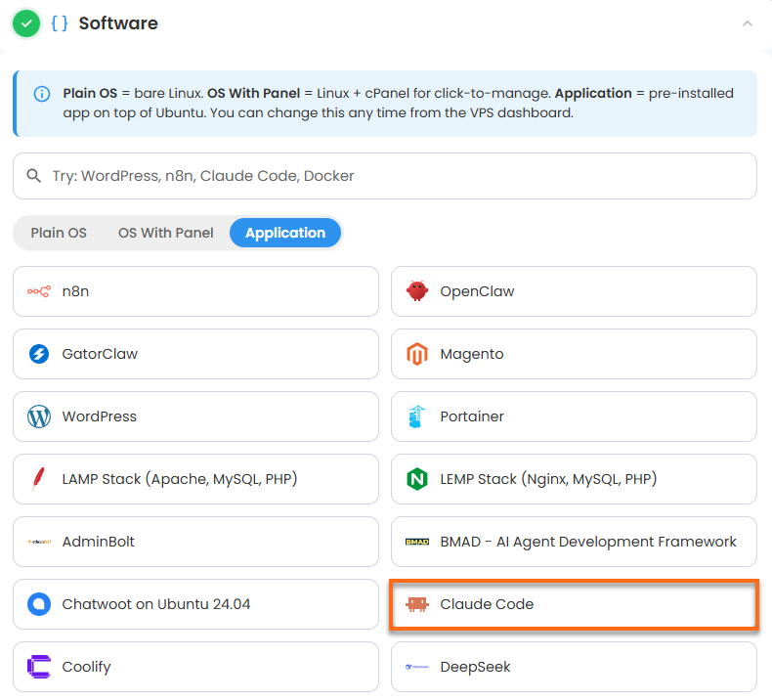Choose BMAD - AI Agent Development Framework
This screenshot has width=772, height=700.
tap(574, 542)
